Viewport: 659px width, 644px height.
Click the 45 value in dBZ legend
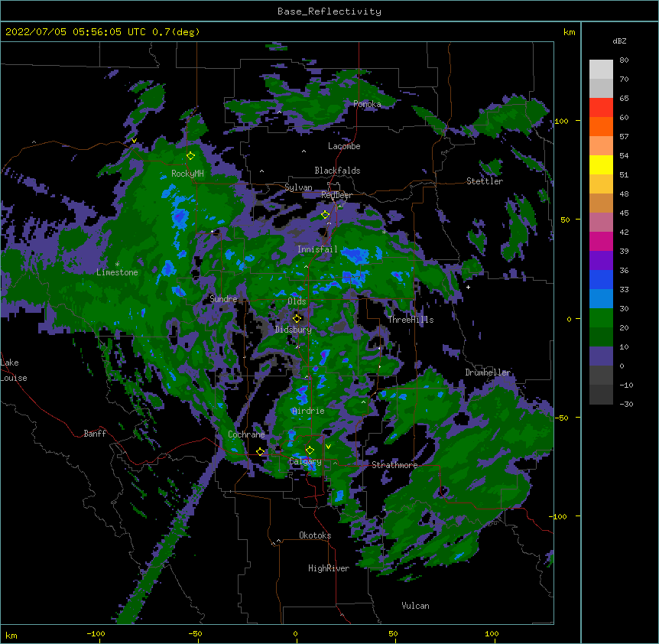point(624,213)
